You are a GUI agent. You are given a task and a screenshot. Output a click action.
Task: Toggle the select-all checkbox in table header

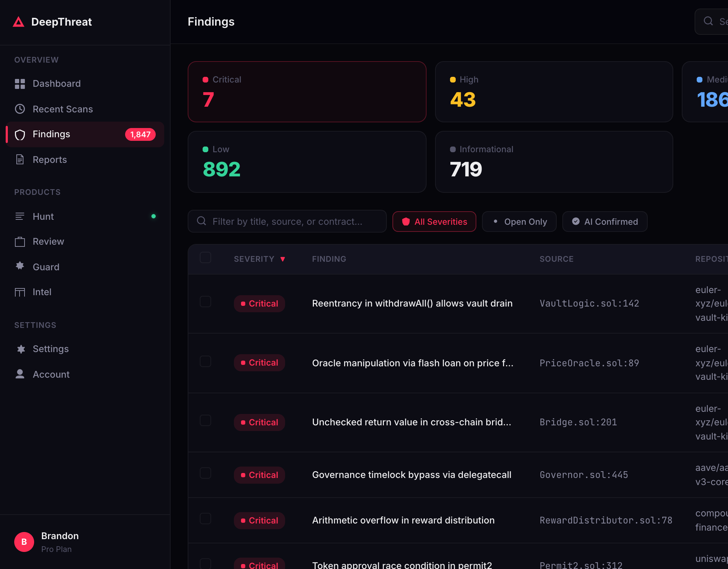click(205, 258)
